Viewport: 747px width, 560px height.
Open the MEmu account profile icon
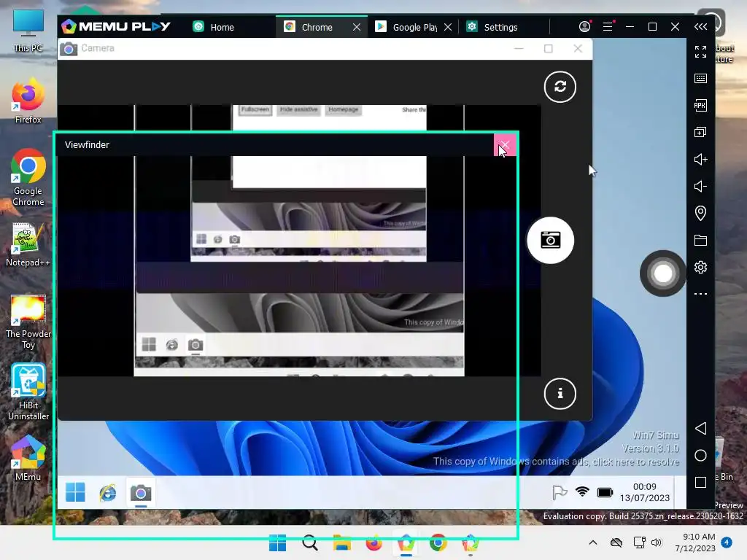pos(584,27)
